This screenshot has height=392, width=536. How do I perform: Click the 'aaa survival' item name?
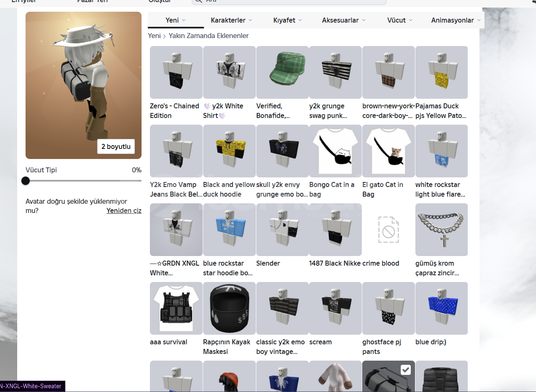[169, 342]
